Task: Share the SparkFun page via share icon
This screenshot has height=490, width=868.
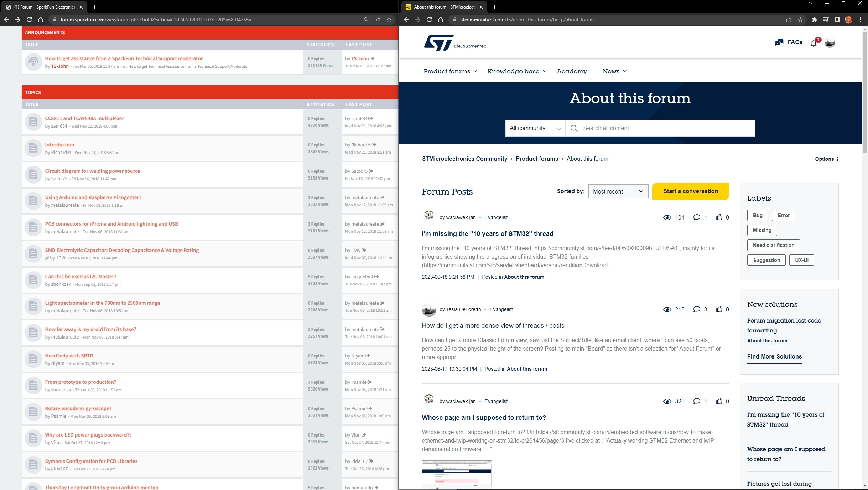Action: (378, 20)
